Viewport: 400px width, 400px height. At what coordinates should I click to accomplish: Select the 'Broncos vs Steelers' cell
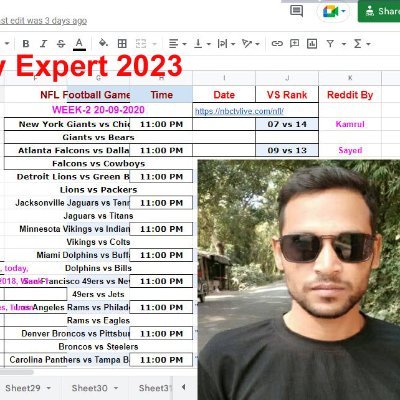(x=98, y=347)
